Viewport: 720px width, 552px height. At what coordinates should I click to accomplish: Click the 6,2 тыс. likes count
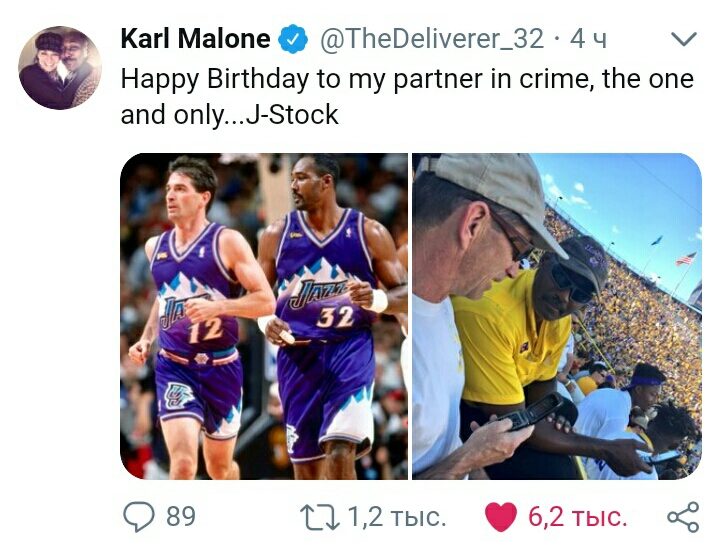tap(577, 517)
